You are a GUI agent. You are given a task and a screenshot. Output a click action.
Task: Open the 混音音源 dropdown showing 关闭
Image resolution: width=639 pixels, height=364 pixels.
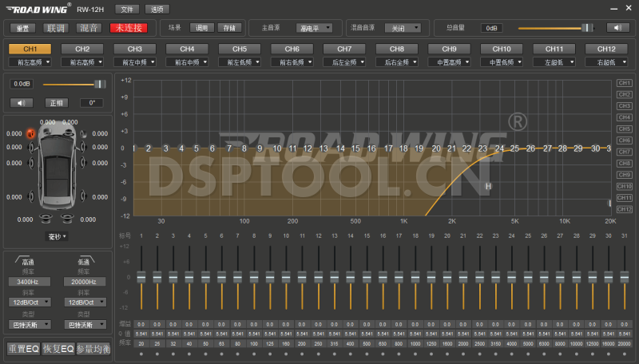click(403, 28)
